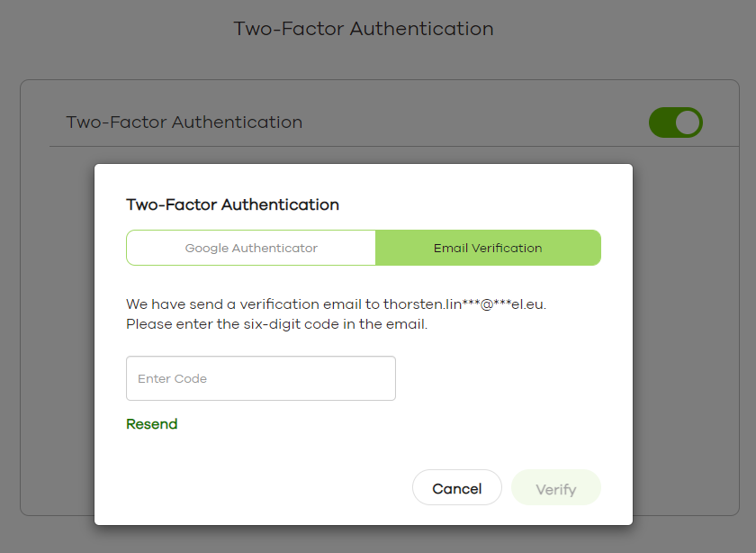Image resolution: width=756 pixels, height=553 pixels.
Task: Choose Email Verification as the 2FA method
Action: pos(488,248)
